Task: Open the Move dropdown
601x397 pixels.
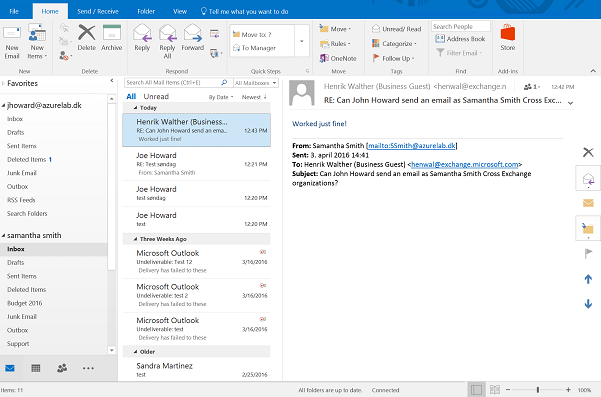Action: (335, 29)
